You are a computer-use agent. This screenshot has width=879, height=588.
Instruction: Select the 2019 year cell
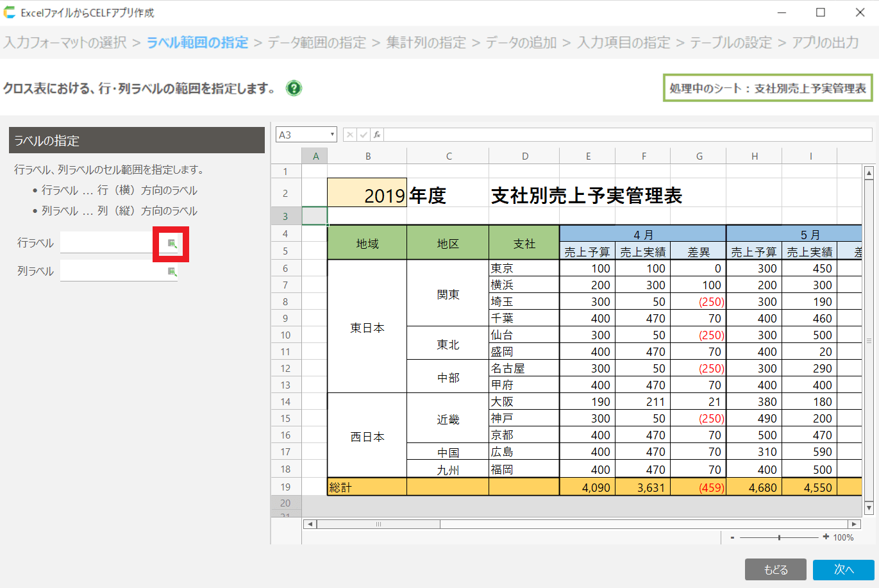[x=367, y=194]
